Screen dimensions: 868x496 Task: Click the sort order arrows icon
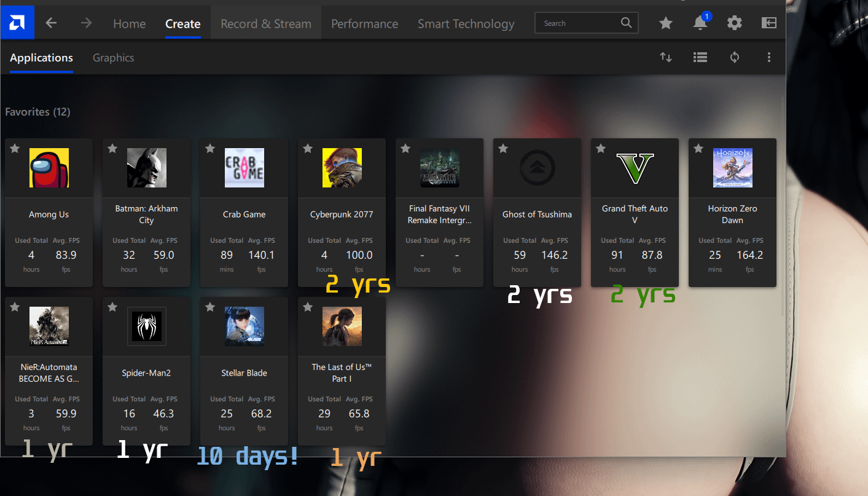click(x=666, y=57)
